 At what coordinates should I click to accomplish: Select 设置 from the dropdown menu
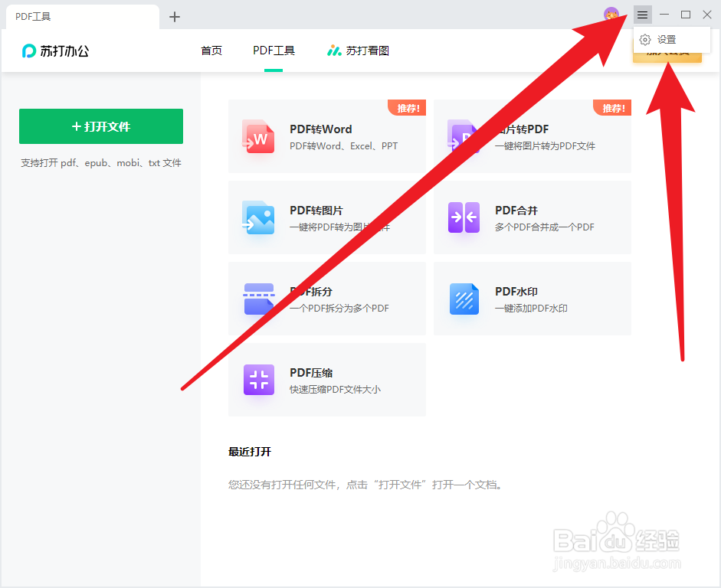pos(672,40)
